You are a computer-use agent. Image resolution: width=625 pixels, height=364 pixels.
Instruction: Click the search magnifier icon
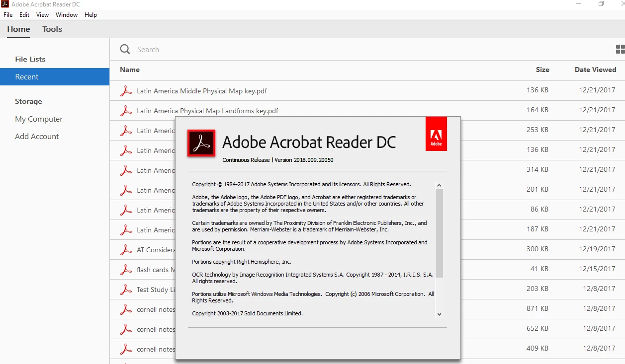(x=125, y=49)
